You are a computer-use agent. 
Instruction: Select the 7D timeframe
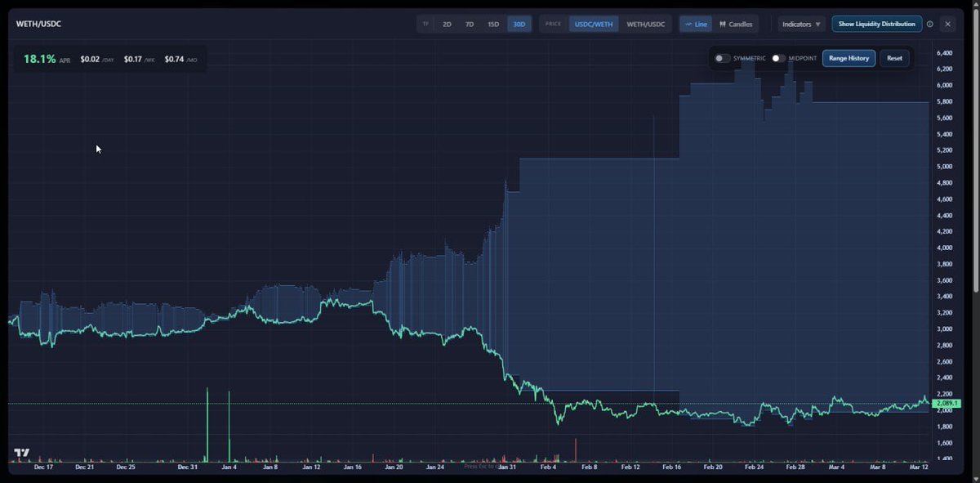470,25
